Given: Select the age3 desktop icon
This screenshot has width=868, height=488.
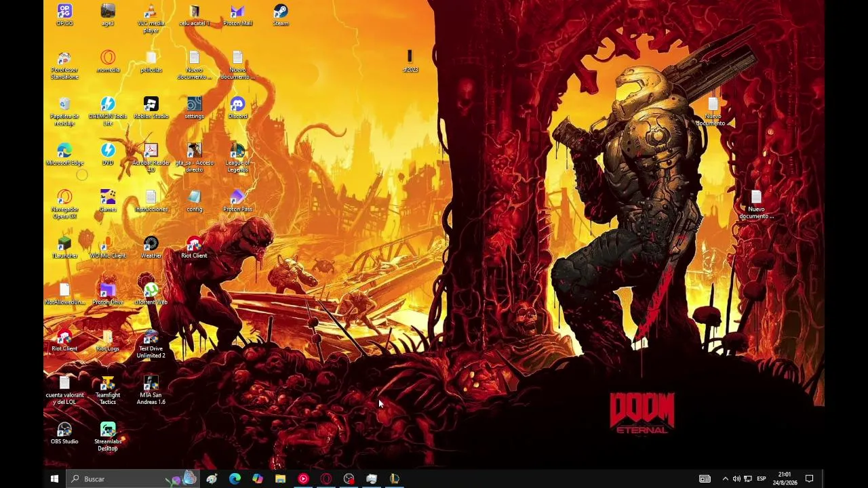Looking at the screenshot, I should [108, 15].
